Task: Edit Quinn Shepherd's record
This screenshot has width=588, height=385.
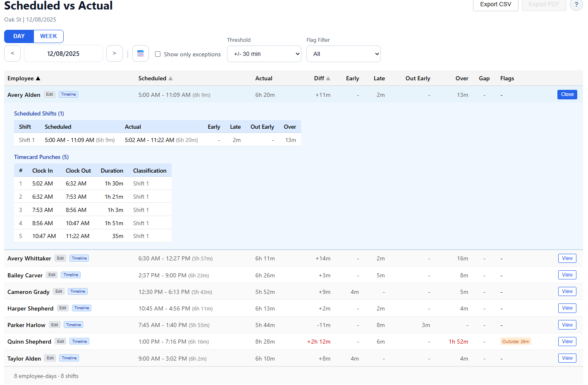Action: coord(61,342)
